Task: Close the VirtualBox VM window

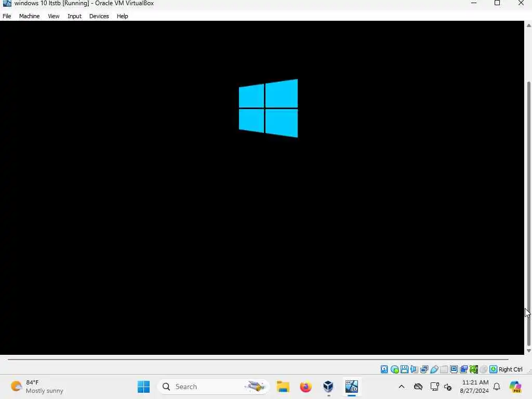Action: tap(521, 3)
